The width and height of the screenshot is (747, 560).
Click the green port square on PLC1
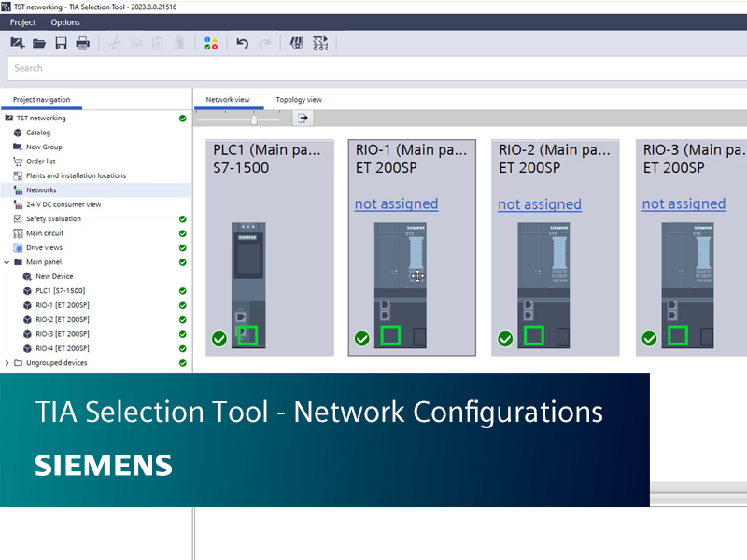click(247, 335)
